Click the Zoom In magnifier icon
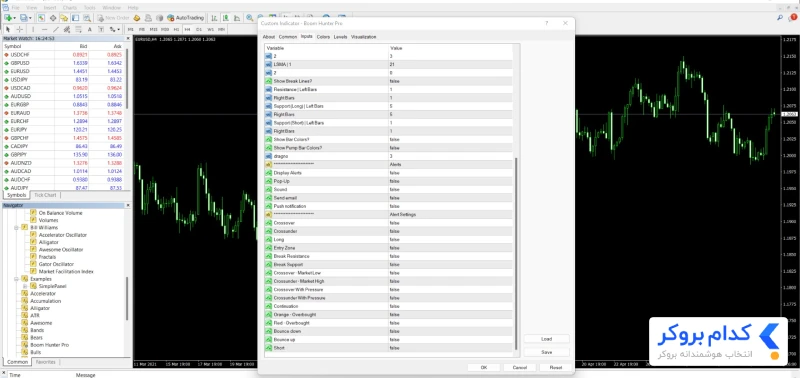The width and height of the screenshot is (800, 378). [x=248, y=18]
